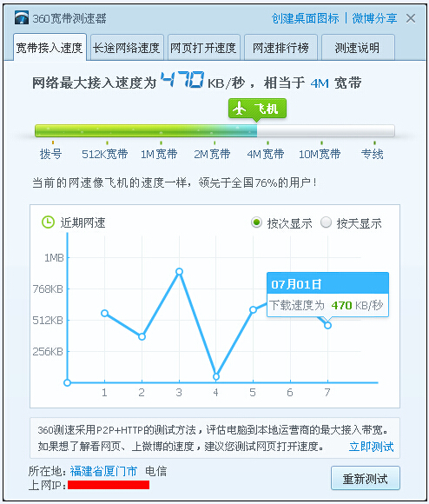Click the 4M bandwidth equivalent text
Viewport: 429px width, 504px height.
tap(320, 83)
